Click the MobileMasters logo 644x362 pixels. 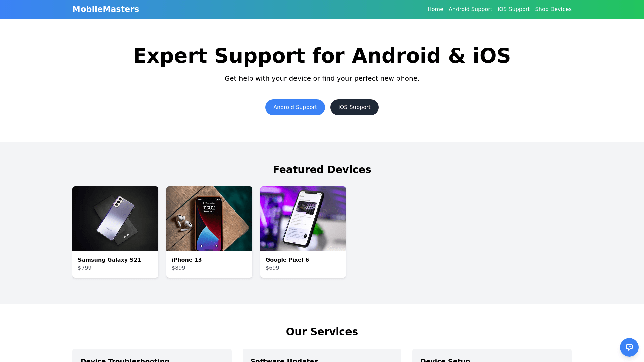coord(106,9)
